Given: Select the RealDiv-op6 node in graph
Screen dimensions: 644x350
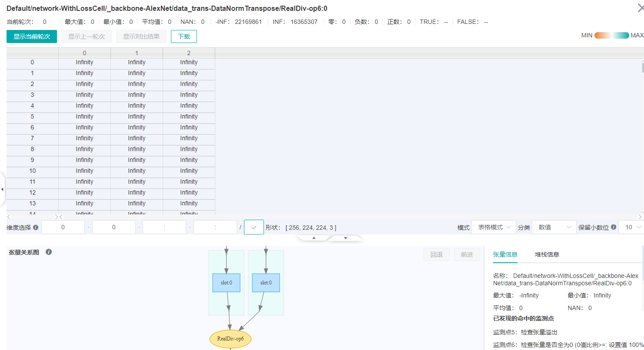Looking at the screenshot, I should point(230,339).
